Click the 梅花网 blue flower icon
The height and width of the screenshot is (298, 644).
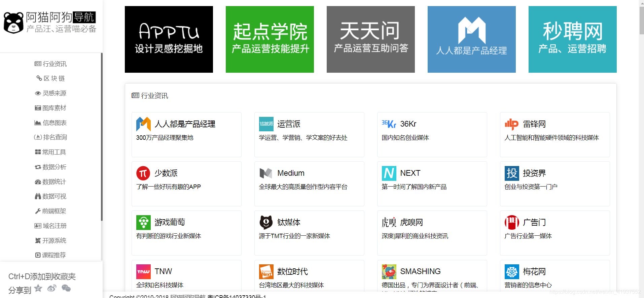[x=512, y=272]
